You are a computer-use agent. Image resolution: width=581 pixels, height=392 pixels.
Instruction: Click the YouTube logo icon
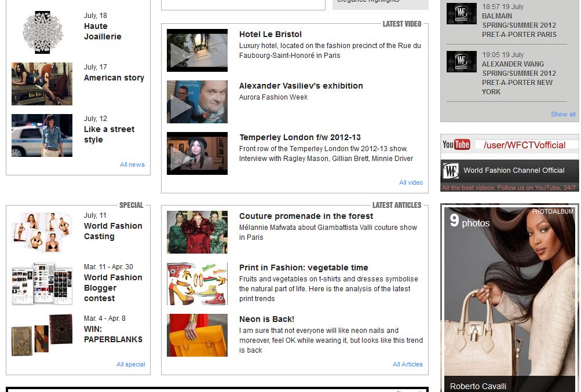click(x=456, y=145)
